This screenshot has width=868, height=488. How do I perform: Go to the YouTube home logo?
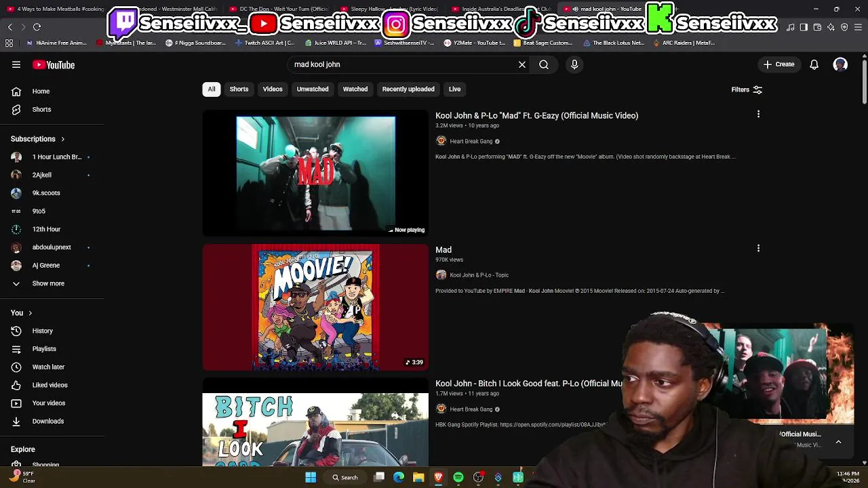pos(54,65)
